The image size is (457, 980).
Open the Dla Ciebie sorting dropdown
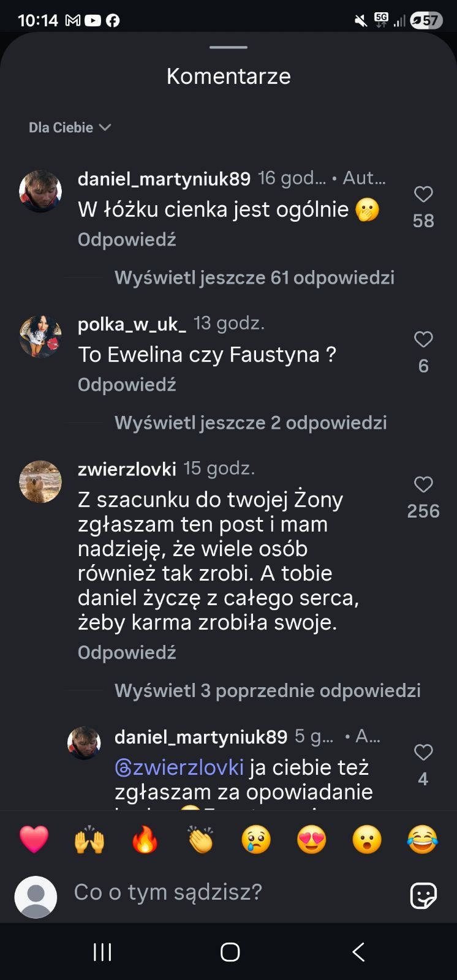(x=69, y=127)
